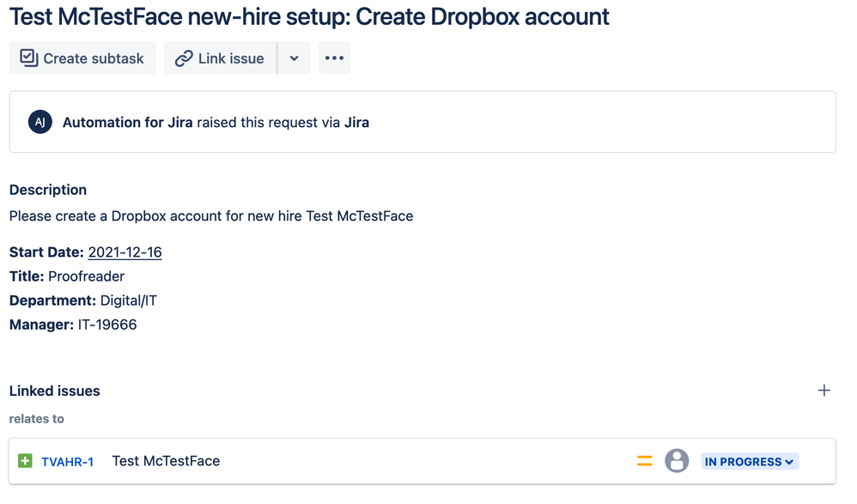The width and height of the screenshot is (857, 504).
Task: Click the Create subtask button
Action: 82,58
